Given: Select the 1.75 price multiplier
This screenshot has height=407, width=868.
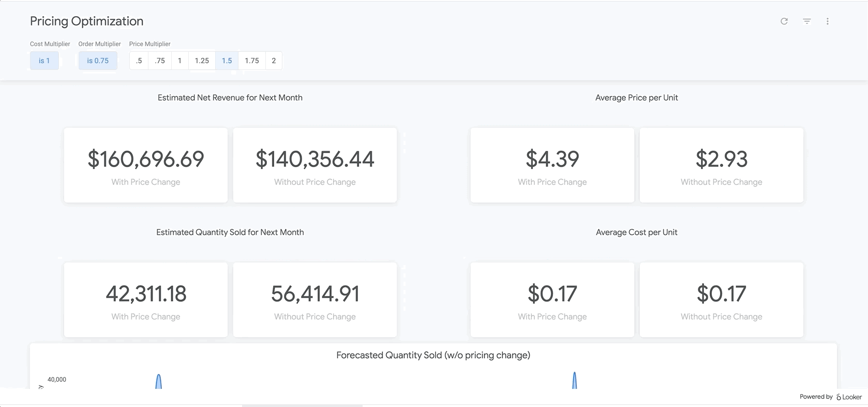Looking at the screenshot, I should pos(252,61).
